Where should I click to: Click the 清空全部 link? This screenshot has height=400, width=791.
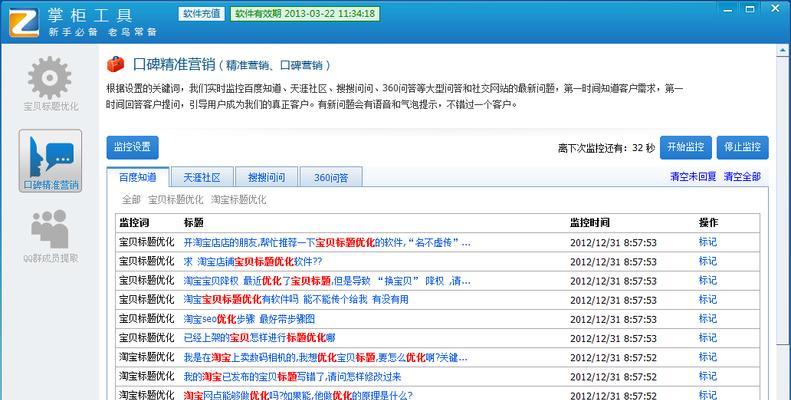(x=742, y=177)
